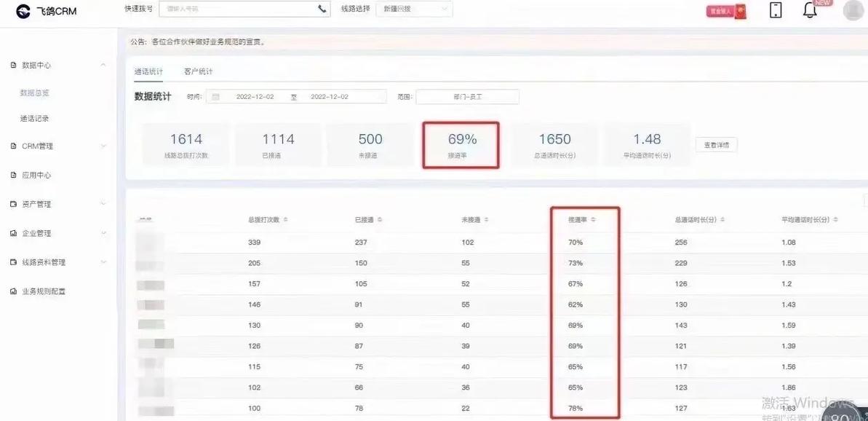This screenshot has height=421, width=868.
Task: Click the red promotional badge in the top bar
Action: point(725,11)
